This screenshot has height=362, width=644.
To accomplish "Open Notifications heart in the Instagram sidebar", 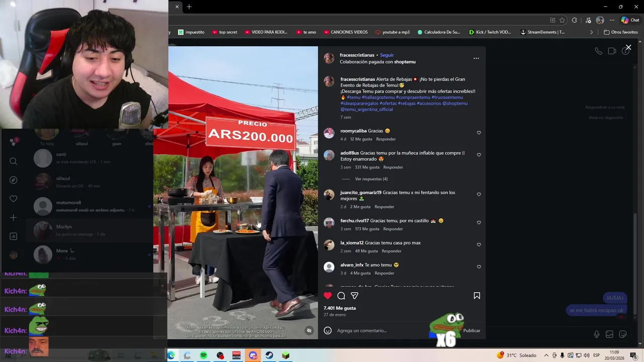I will tap(14, 199).
